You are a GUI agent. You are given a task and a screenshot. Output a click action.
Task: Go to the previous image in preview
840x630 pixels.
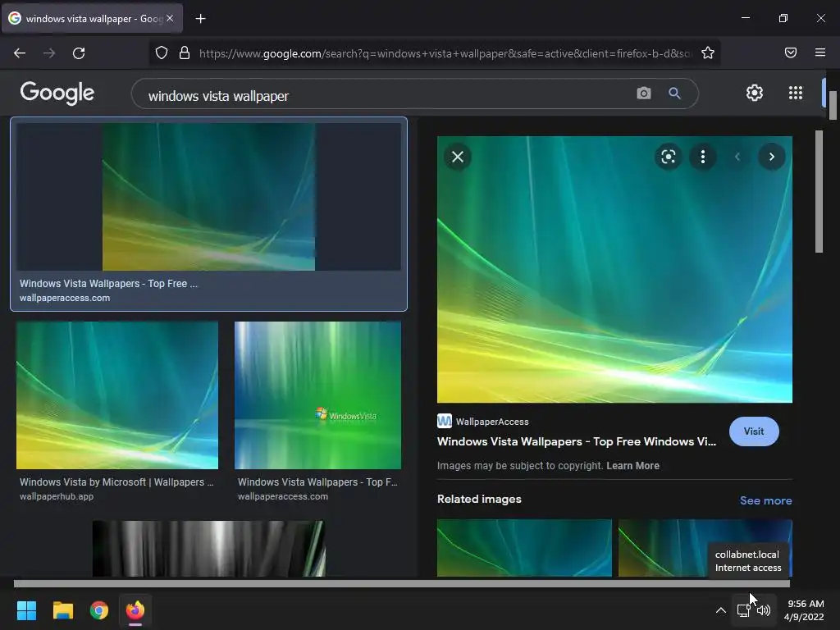(x=737, y=157)
